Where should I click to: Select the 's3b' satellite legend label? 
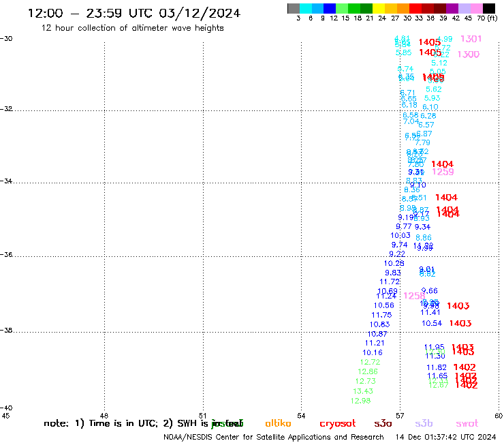pos(424,423)
